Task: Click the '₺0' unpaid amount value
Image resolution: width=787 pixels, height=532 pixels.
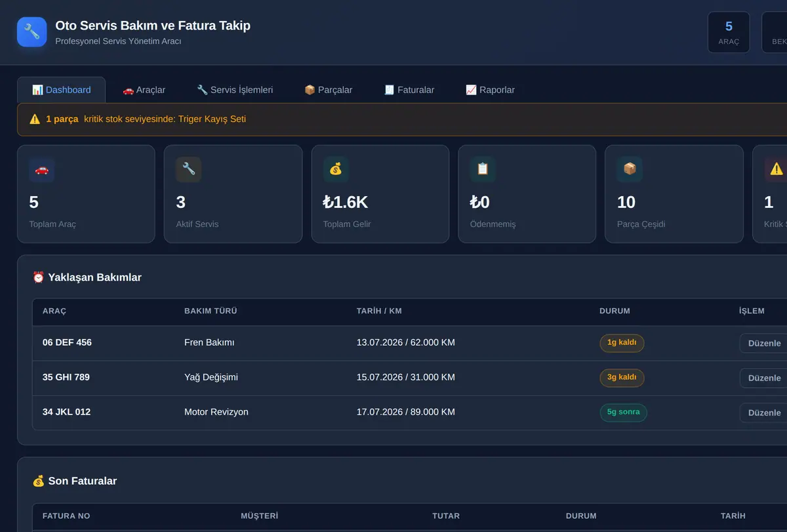Action: pos(480,202)
